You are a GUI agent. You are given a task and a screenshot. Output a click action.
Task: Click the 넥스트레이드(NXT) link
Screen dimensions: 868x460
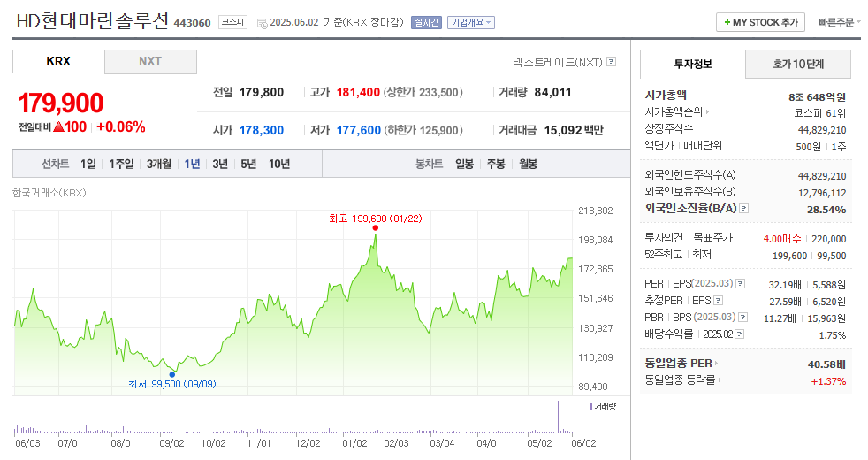(x=558, y=62)
